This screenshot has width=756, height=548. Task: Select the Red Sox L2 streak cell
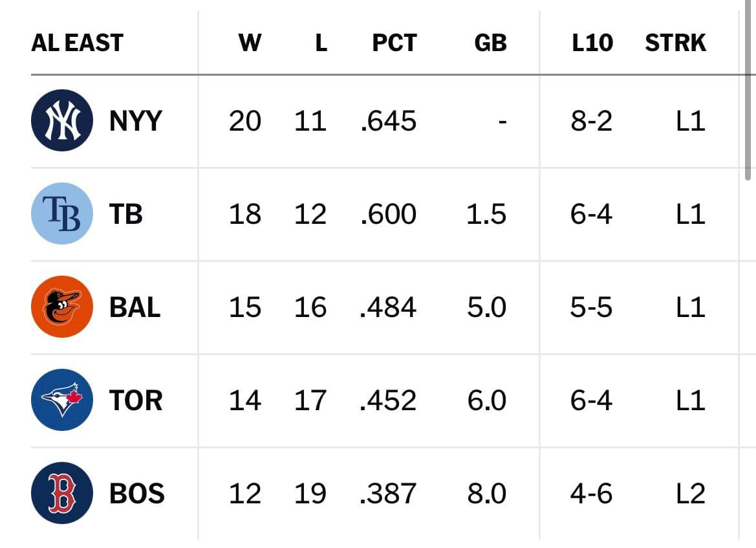[x=691, y=494]
